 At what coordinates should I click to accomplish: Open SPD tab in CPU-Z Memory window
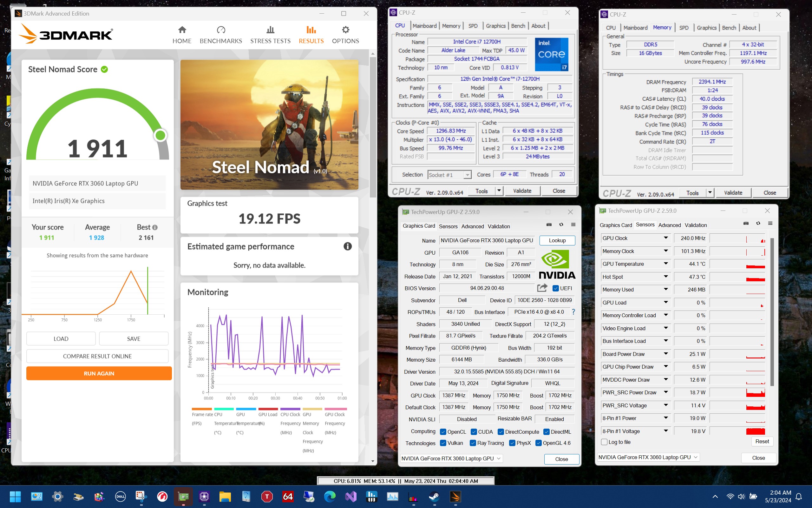(x=684, y=28)
